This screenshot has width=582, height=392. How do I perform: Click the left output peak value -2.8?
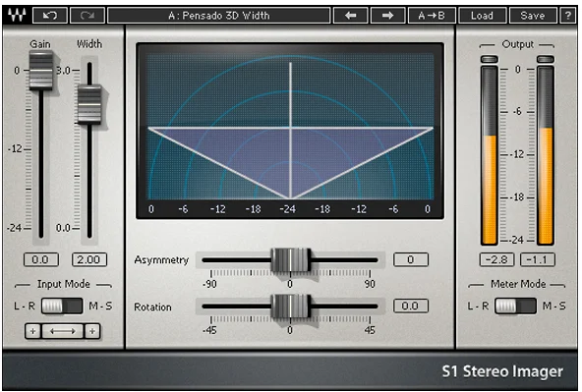[x=496, y=259]
